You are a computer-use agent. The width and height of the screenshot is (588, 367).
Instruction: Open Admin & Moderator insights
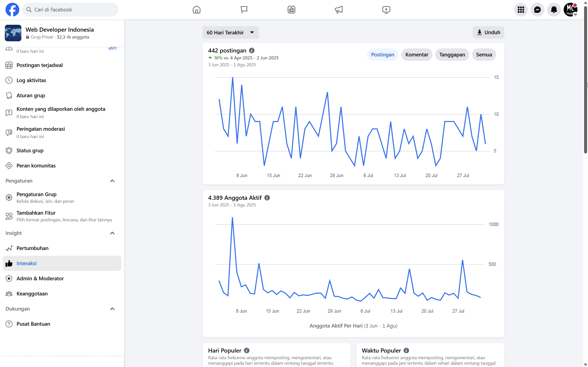[40, 278]
